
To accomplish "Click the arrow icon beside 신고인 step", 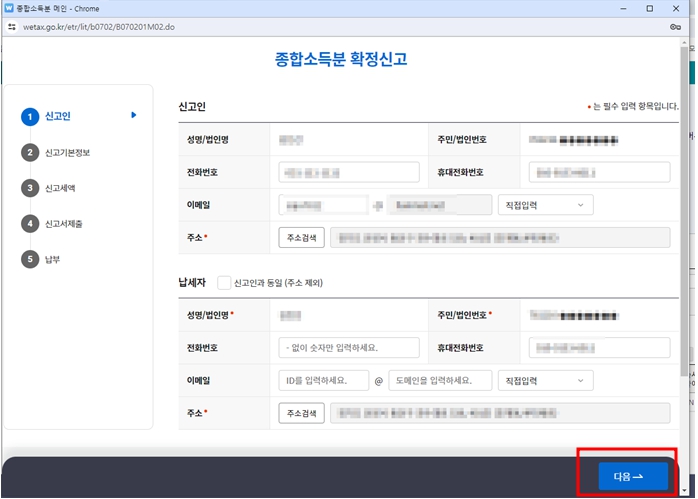I will (x=134, y=115).
